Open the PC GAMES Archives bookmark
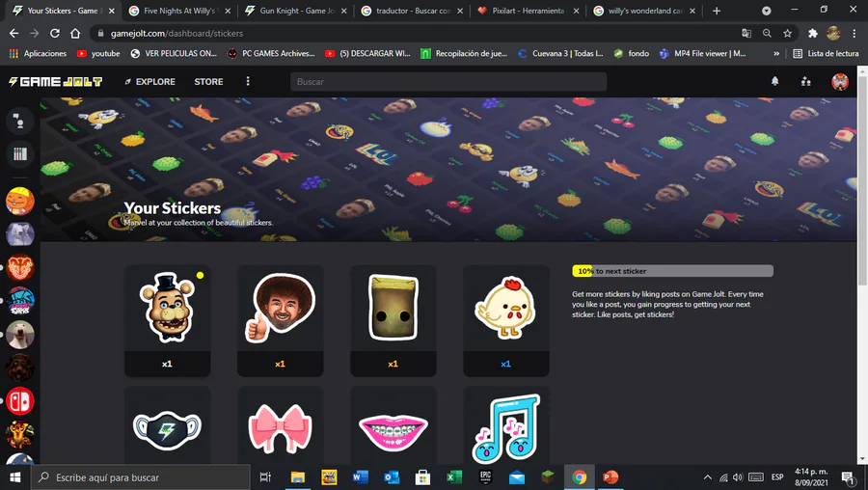The height and width of the screenshot is (490, 868). [x=271, y=53]
